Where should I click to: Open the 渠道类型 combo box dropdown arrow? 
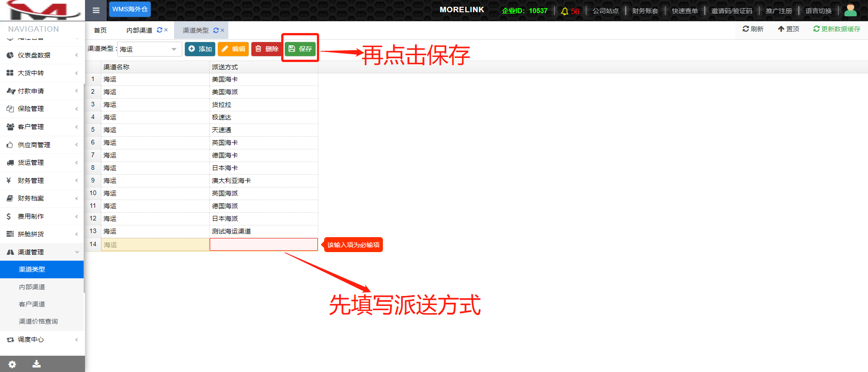174,49
